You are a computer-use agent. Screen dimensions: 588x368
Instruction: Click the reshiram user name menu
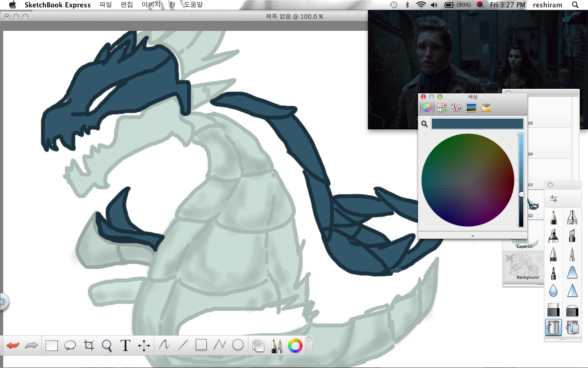pyautogui.click(x=547, y=5)
